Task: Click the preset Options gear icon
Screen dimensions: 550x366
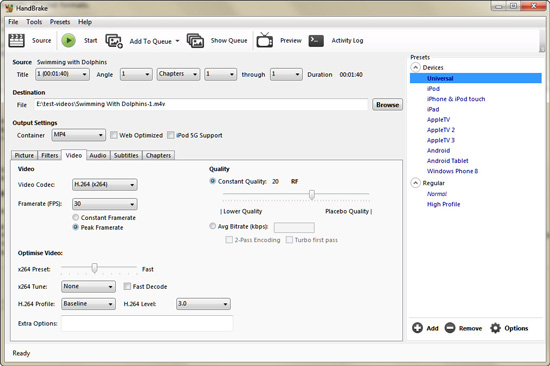Action: tap(495, 328)
